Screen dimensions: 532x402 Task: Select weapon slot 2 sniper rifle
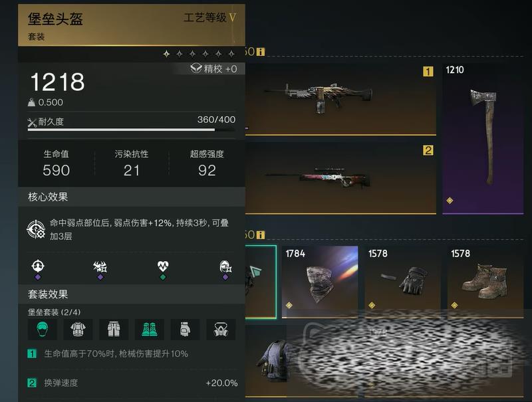340,178
